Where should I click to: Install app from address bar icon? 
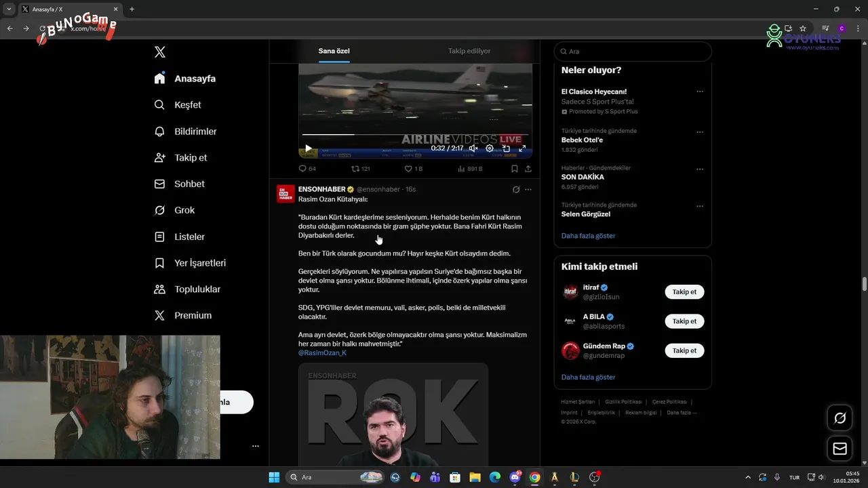click(x=788, y=28)
